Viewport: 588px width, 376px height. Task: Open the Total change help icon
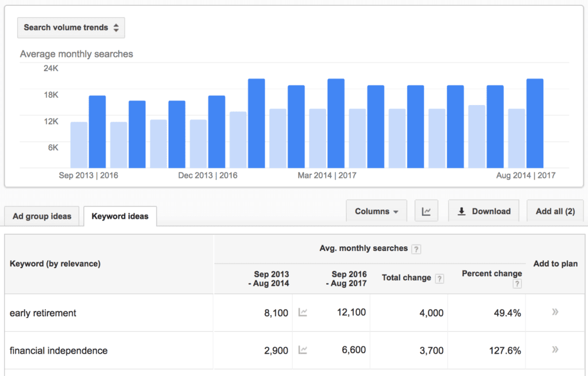439,278
